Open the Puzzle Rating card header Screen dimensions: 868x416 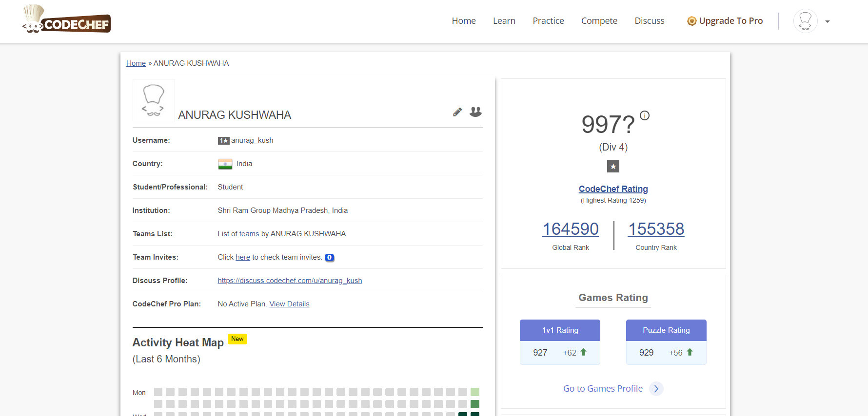point(666,330)
